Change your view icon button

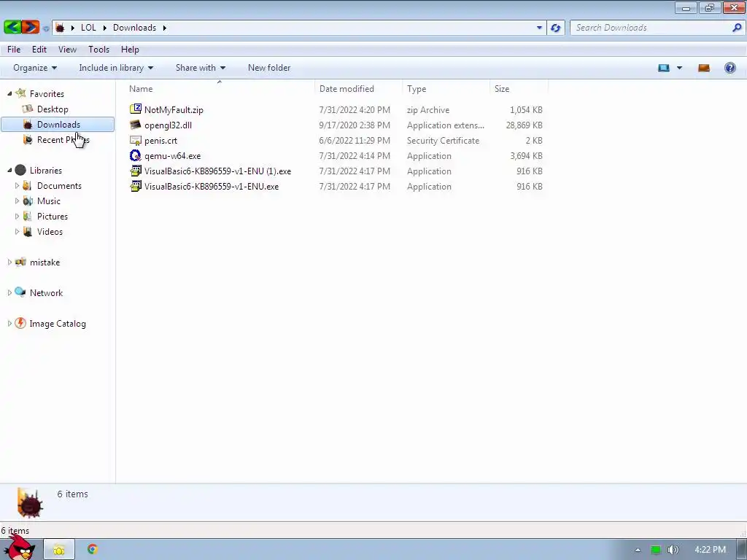[664, 68]
